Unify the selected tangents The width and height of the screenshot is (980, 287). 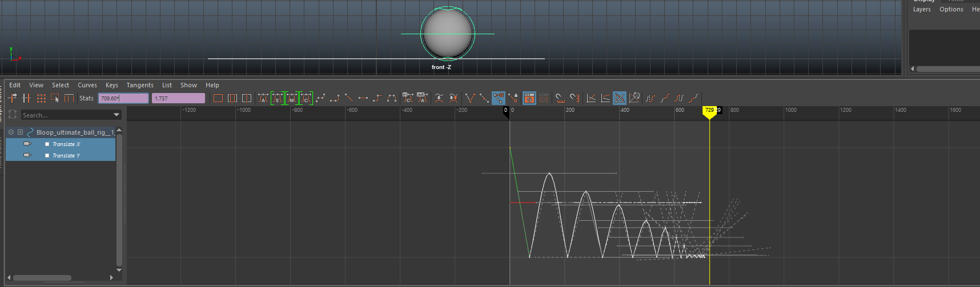[x=484, y=98]
